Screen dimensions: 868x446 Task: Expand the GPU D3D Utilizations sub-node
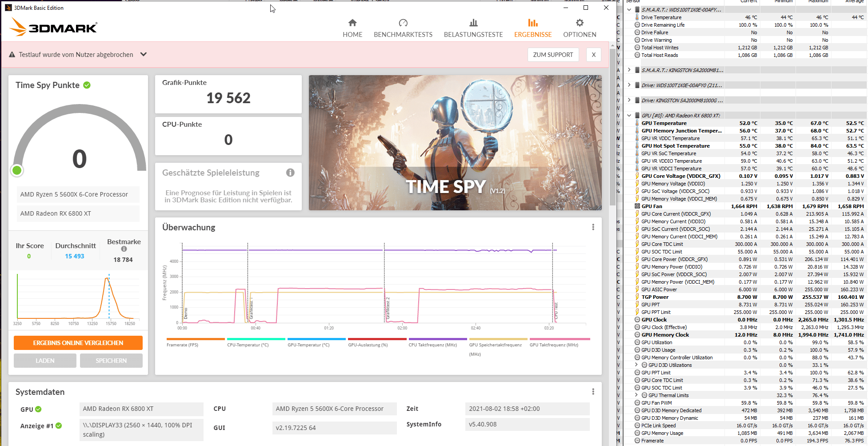[x=636, y=365]
